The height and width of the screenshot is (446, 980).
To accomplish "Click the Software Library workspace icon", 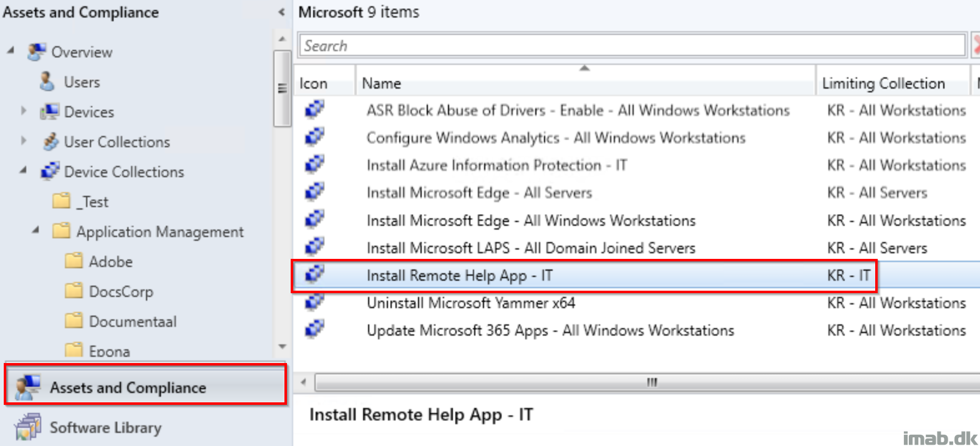I will click(28, 427).
